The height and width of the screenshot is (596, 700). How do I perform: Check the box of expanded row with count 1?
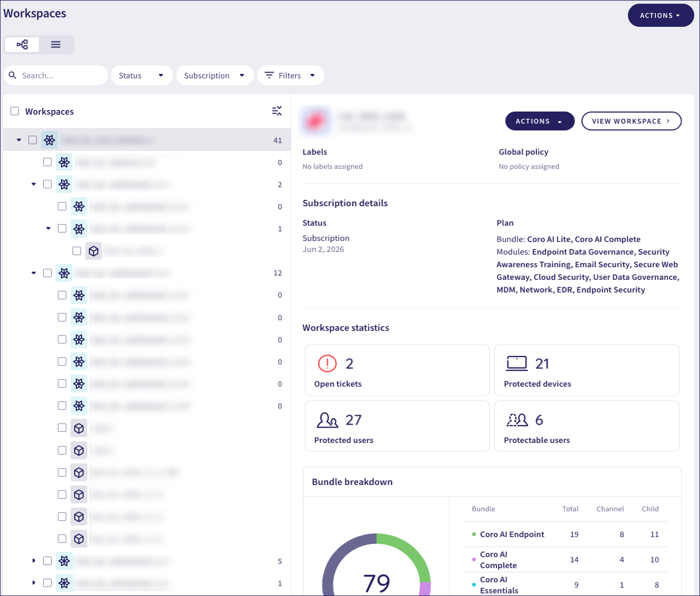coord(62,228)
